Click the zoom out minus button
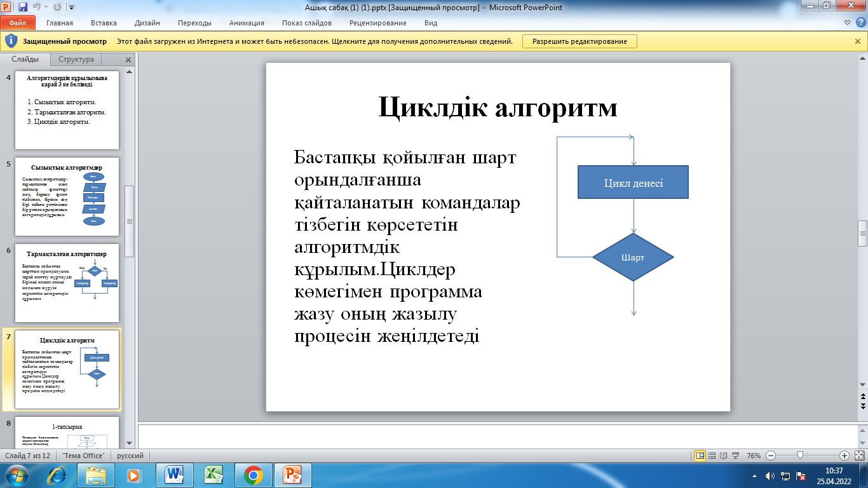The width and height of the screenshot is (868, 488). (x=771, y=456)
